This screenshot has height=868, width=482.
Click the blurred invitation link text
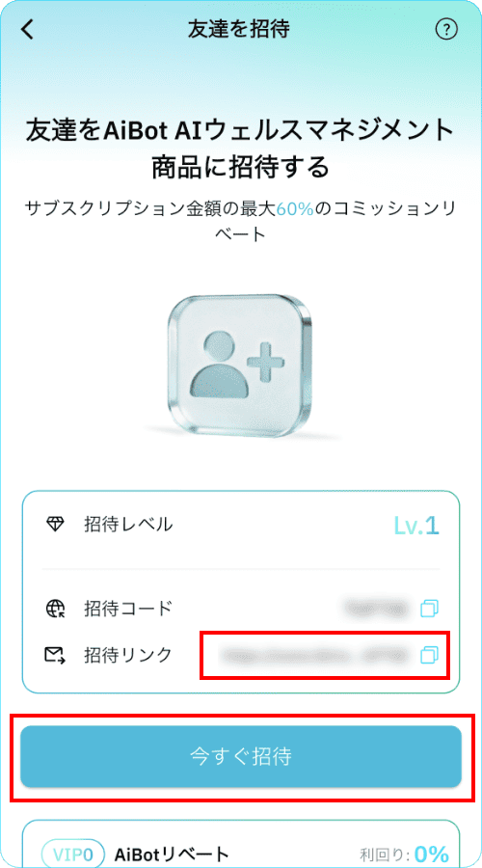pyautogui.click(x=315, y=655)
